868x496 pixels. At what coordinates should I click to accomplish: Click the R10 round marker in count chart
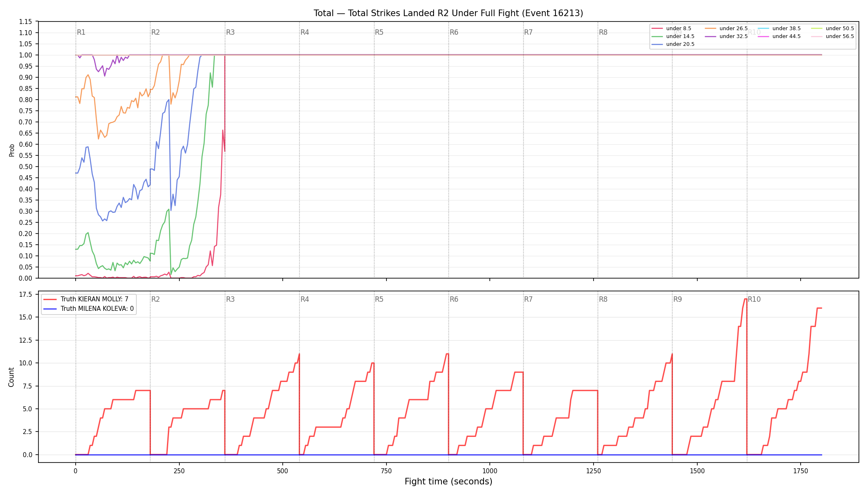[754, 299]
